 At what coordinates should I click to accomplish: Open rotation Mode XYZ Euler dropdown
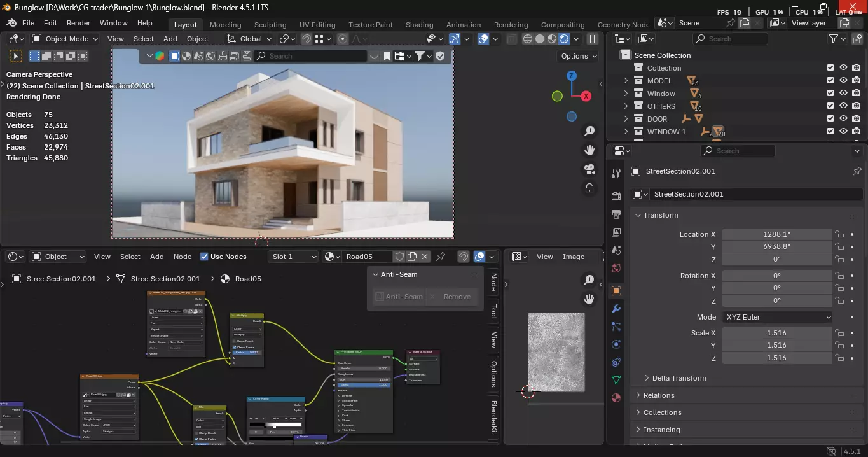point(777,317)
